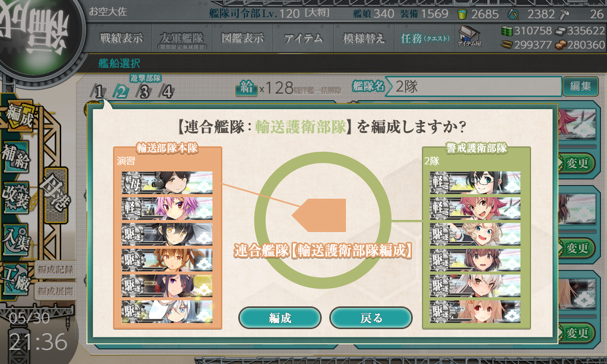607x364 pixels.
Task: Click the 編集 button beside fleet name
Action: (x=580, y=86)
